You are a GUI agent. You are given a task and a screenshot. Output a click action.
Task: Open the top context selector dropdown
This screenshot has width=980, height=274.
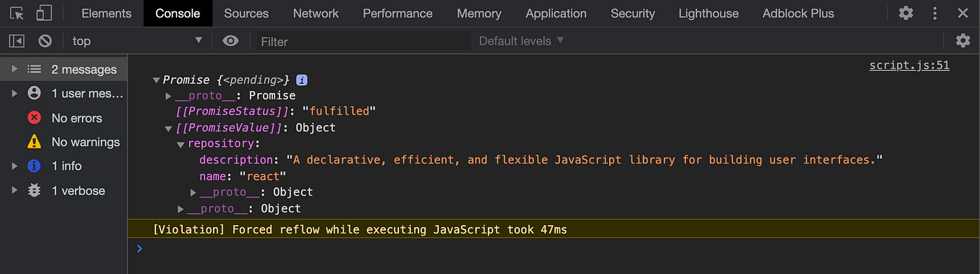(137, 41)
